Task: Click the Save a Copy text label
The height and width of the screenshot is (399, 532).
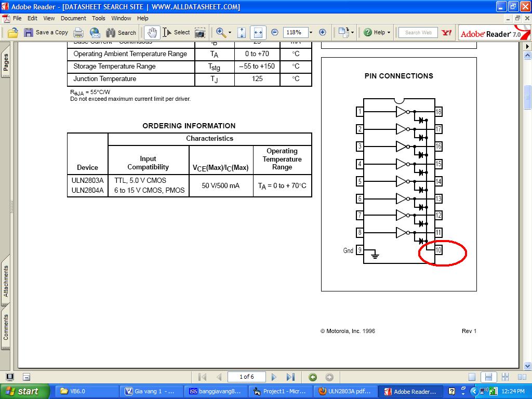Action: [x=51, y=32]
